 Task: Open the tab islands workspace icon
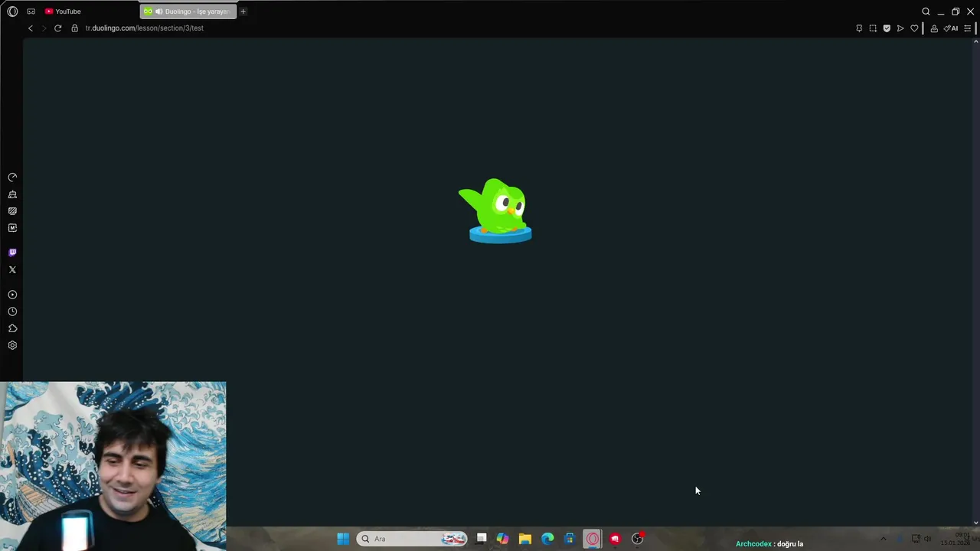pyautogui.click(x=31, y=11)
